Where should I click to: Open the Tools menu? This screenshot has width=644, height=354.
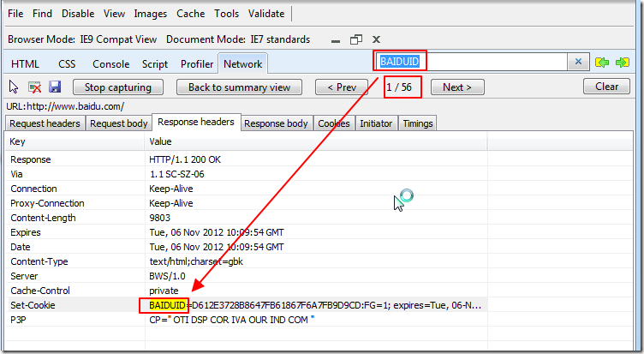click(226, 14)
